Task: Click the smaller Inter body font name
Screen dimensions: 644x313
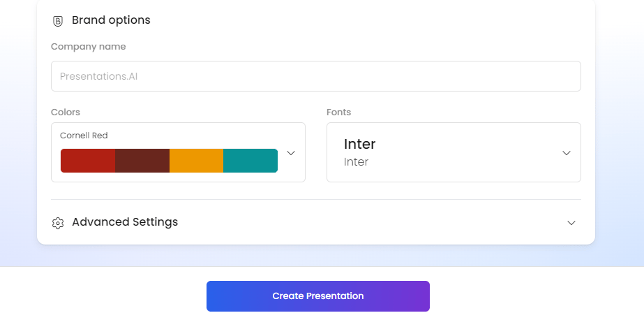Action: tap(356, 162)
